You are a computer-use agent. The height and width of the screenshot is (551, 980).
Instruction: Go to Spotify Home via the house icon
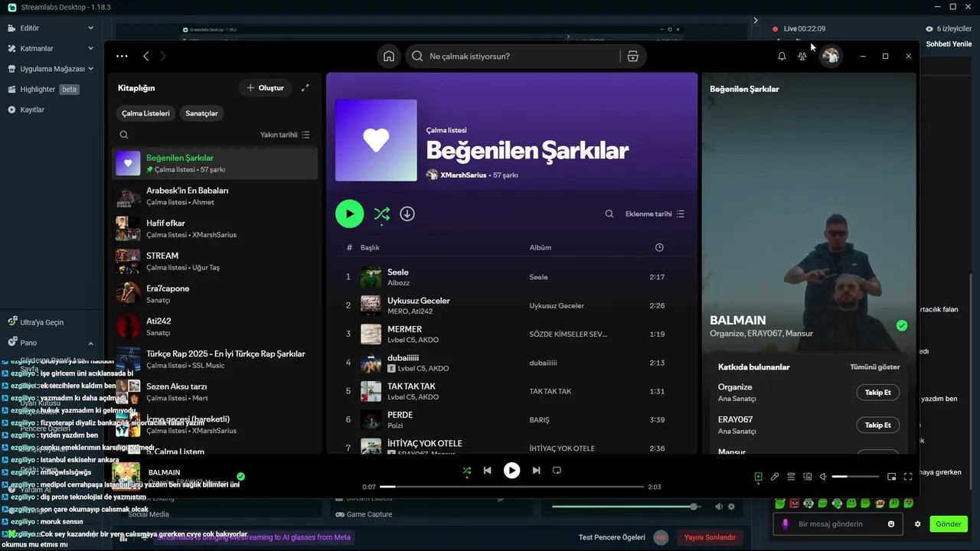pyautogui.click(x=389, y=56)
